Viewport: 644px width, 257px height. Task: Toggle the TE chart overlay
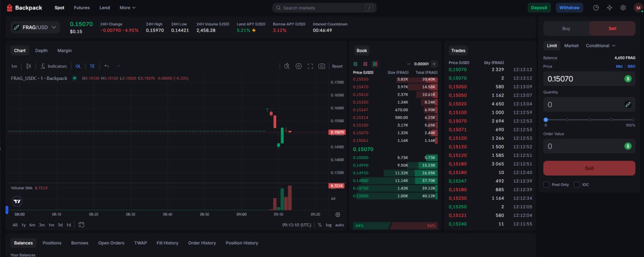tap(92, 66)
